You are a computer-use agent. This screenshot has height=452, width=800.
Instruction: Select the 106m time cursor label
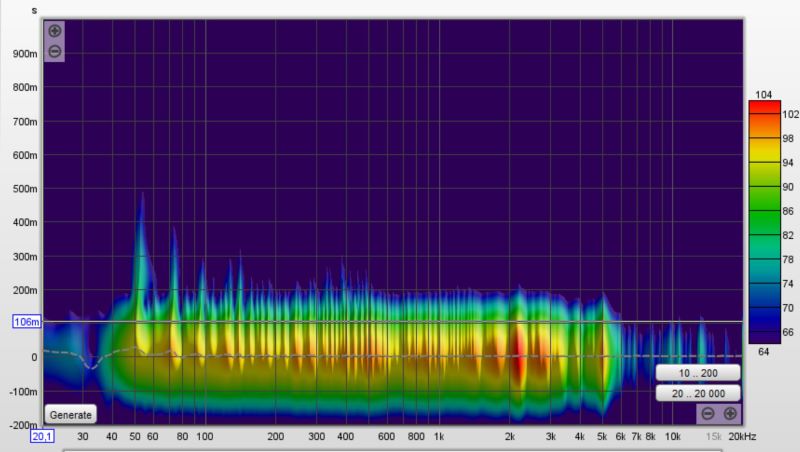27,322
